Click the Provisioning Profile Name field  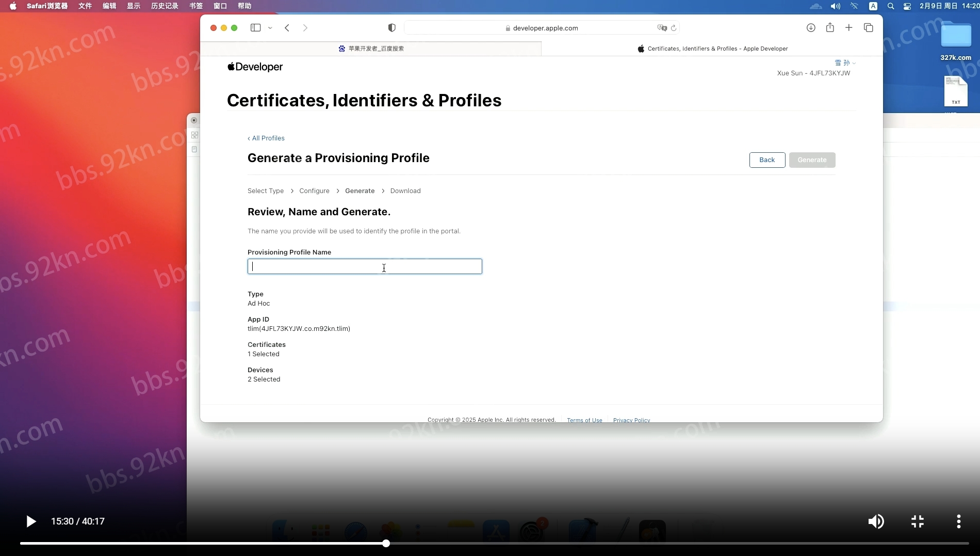(365, 266)
